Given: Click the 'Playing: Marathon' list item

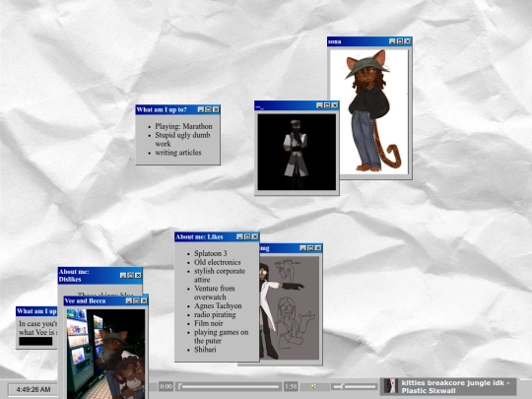Looking at the screenshot, I should tap(183, 126).
